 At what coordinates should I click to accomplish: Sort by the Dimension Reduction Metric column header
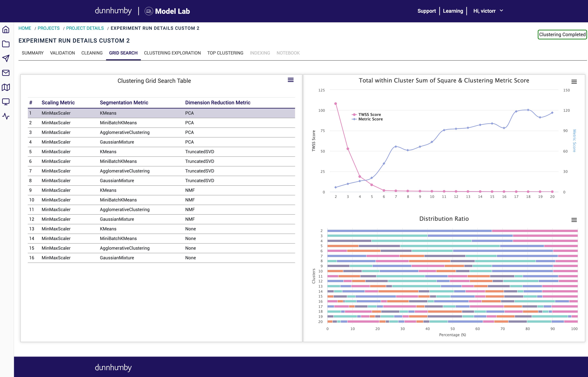pyautogui.click(x=218, y=103)
